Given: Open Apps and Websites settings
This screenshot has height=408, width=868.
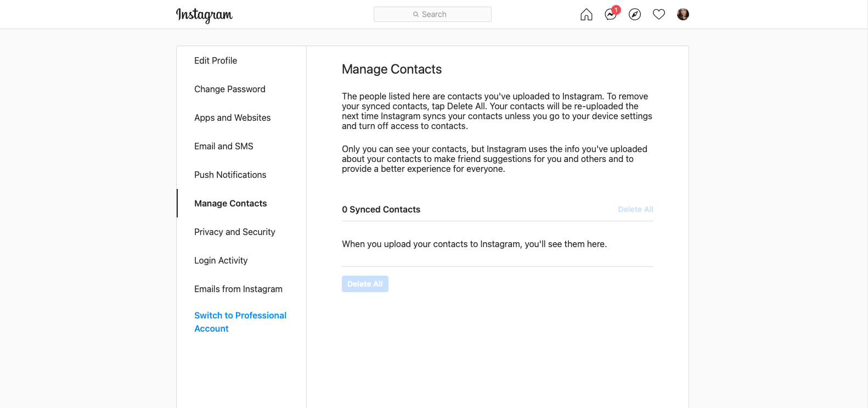Looking at the screenshot, I should pyautogui.click(x=241, y=118).
